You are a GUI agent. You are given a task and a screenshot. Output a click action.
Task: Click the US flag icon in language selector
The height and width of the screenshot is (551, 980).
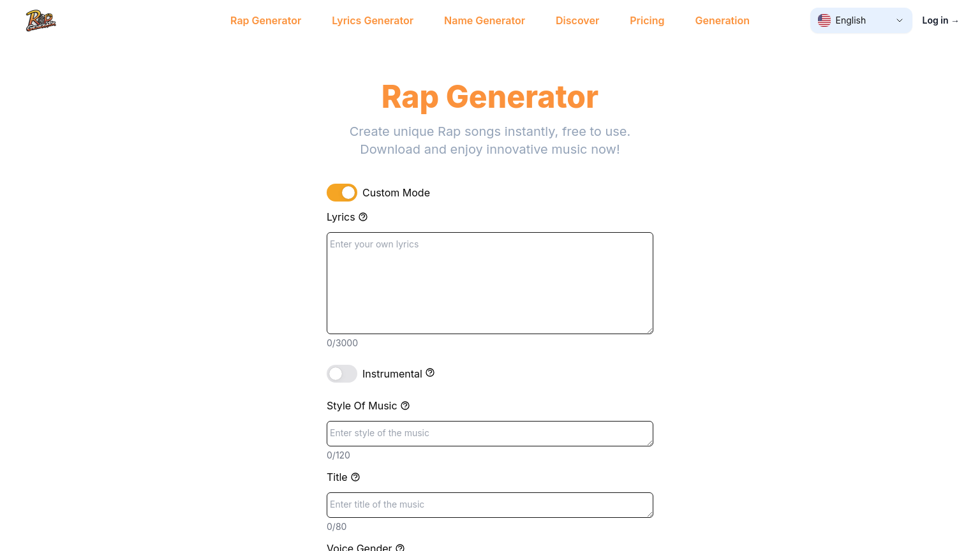[x=824, y=20]
